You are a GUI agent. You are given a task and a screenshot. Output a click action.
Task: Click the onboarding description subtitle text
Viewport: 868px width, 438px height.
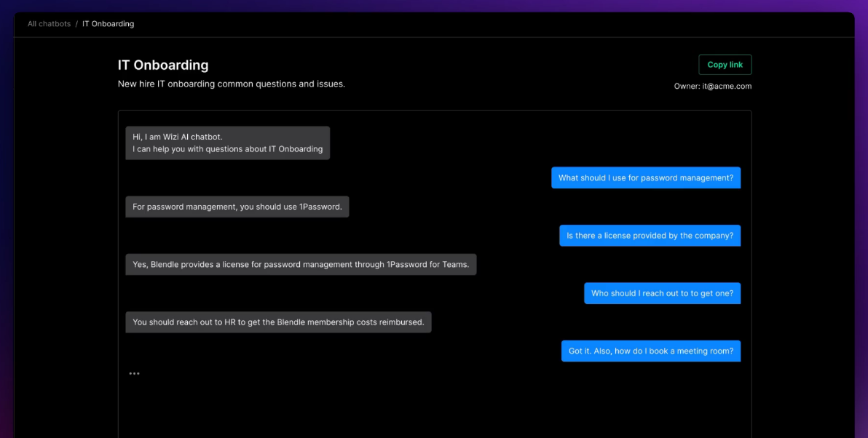tap(231, 84)
